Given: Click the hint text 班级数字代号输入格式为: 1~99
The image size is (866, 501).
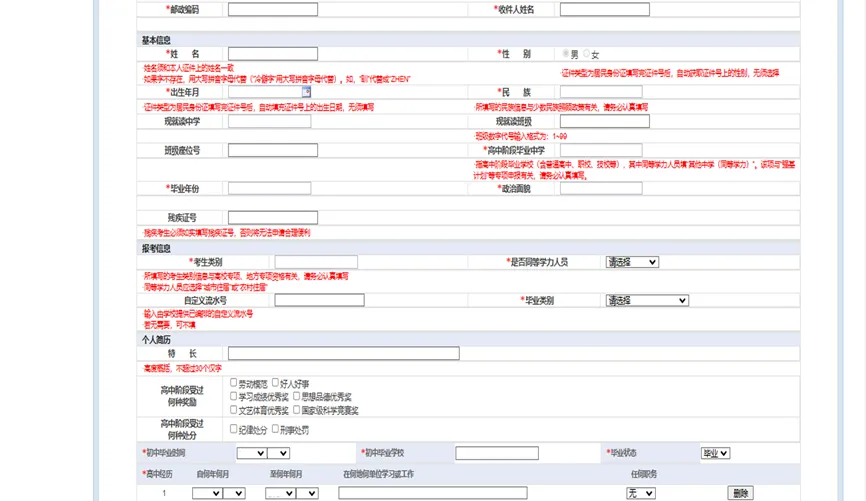Looking at the screenshot, I should point(521,136).
